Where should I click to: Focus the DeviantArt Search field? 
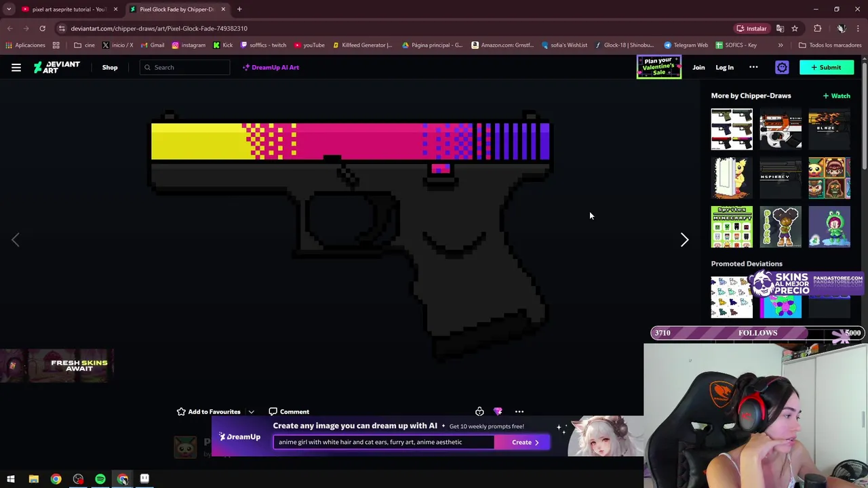(185, 67)
